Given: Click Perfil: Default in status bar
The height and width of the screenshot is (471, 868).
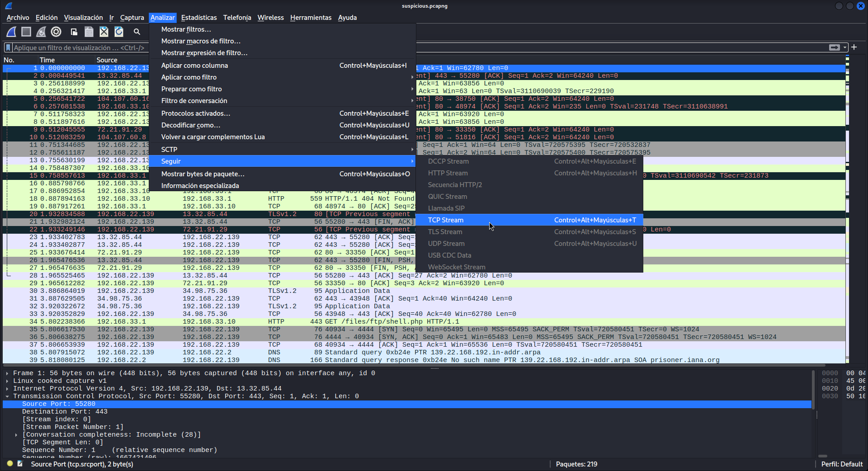Looking at the screenshot, I should click(842, 464).
